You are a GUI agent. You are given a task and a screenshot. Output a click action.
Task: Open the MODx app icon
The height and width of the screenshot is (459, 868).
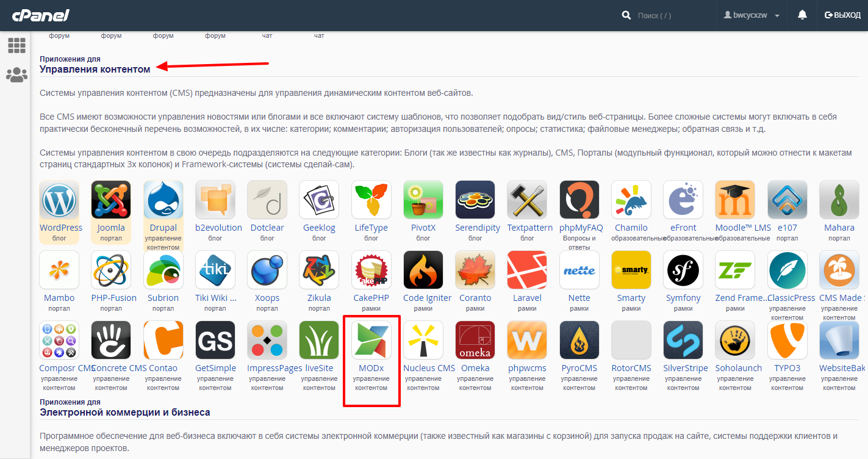[371, 341]
